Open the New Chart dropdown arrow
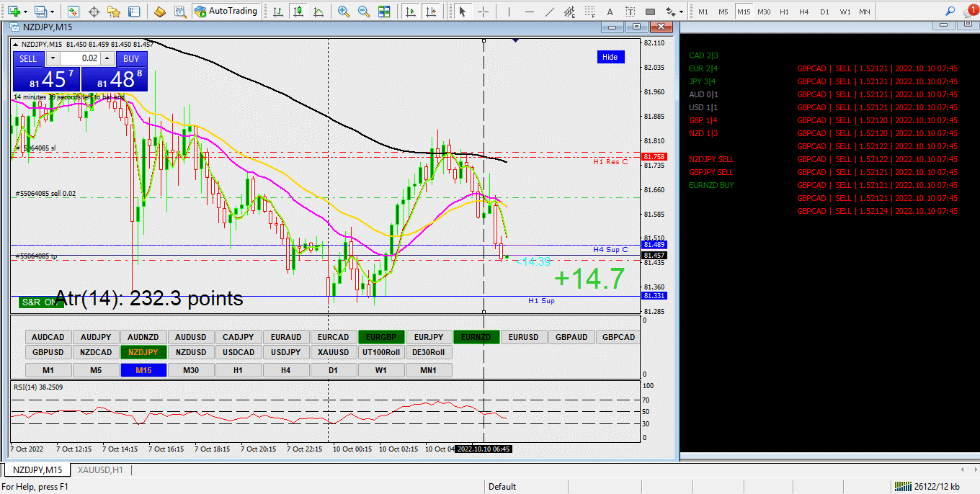 27,12
